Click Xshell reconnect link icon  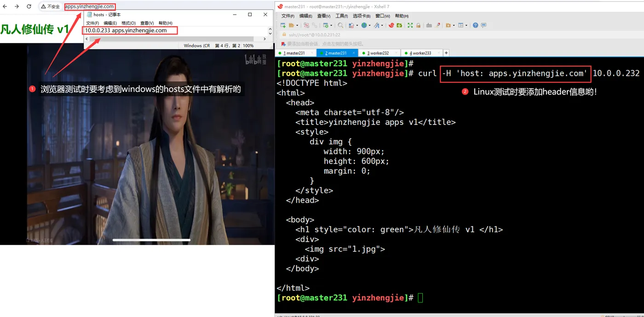pos(315,25)
